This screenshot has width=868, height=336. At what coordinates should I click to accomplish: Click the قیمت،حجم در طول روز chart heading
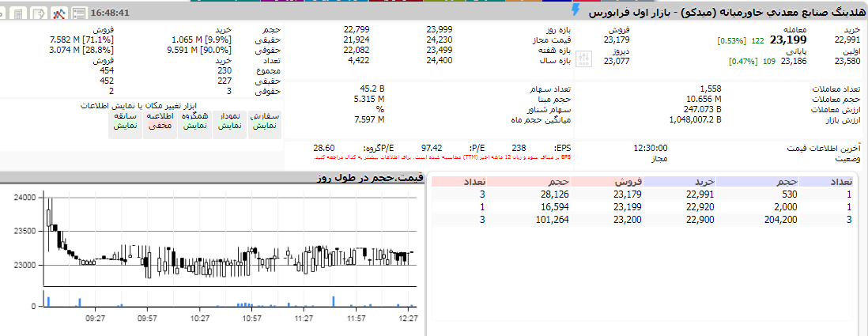click(x=371, y=177)
